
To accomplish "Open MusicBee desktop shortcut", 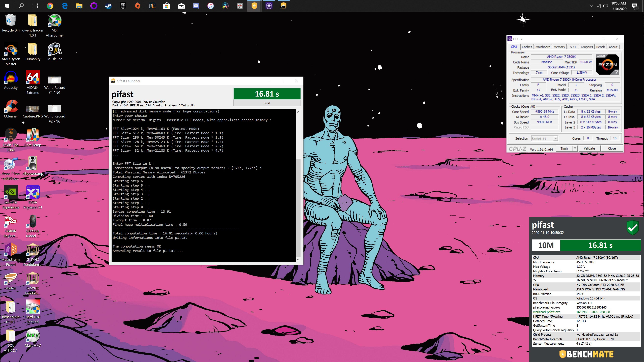I will point(55,52).
